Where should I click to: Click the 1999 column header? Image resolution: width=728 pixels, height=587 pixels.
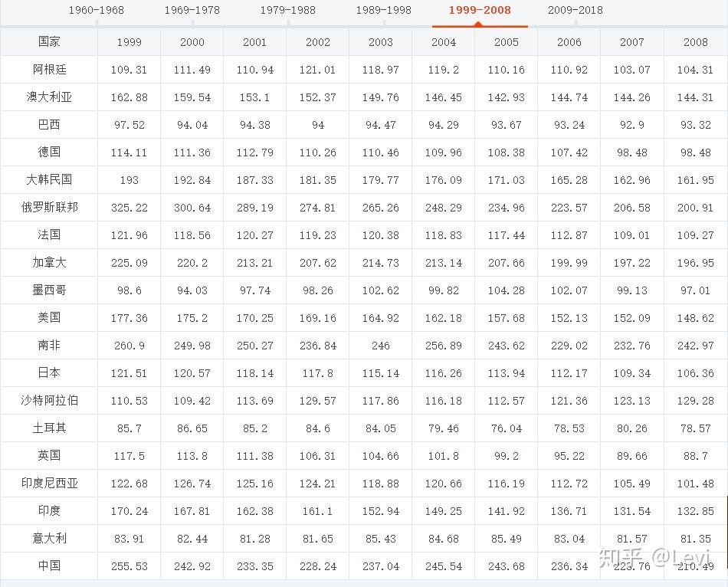(130, 42)
